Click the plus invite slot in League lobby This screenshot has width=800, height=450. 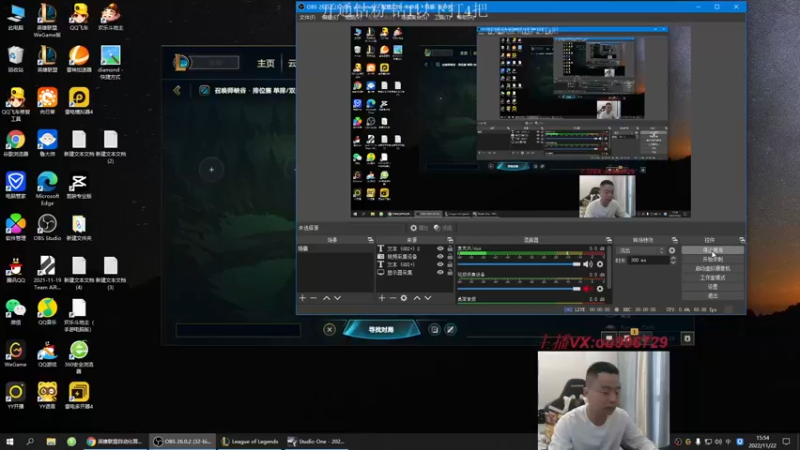coord(211,169)
